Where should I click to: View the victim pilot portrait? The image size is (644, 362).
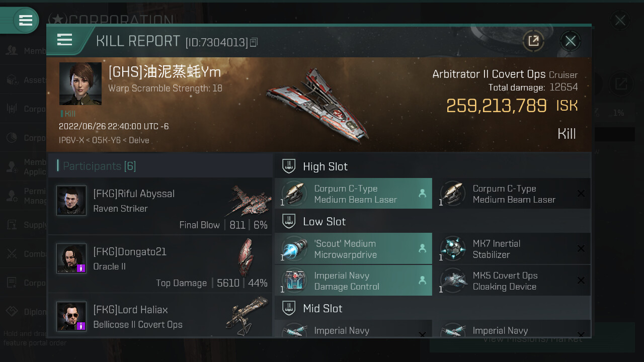(x=80, y=83)
